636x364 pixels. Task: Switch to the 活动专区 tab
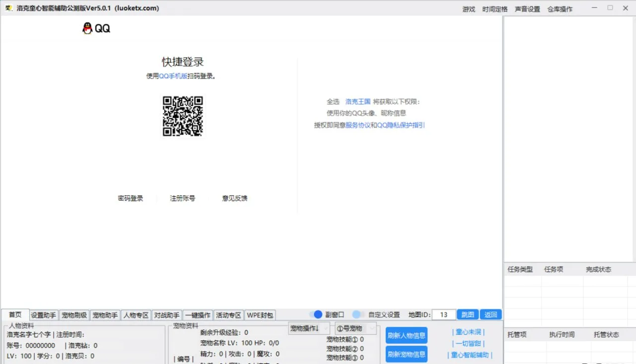[229, 315]
